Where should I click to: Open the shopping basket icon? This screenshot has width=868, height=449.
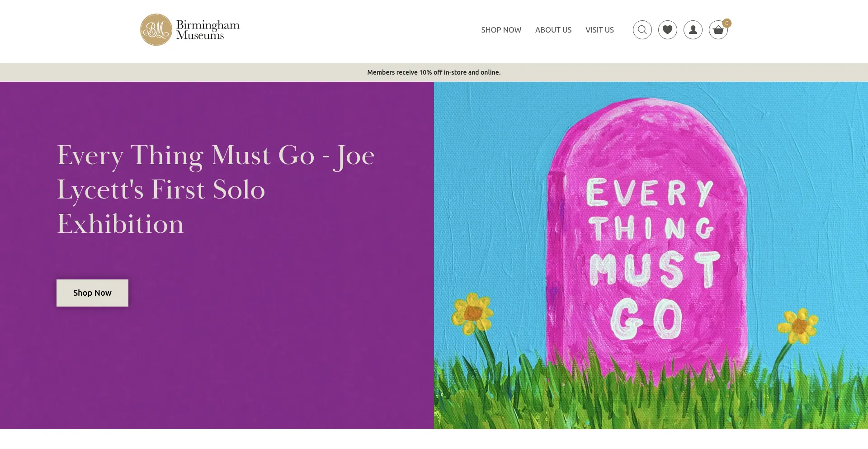click(x=718, y=30)
